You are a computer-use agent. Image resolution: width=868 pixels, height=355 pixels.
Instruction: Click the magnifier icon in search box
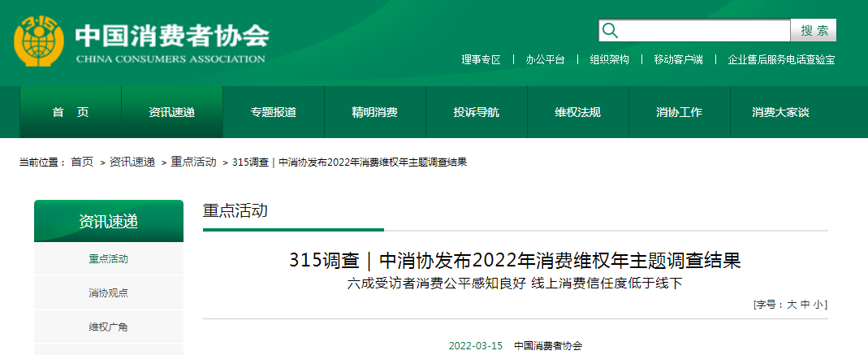610,30
